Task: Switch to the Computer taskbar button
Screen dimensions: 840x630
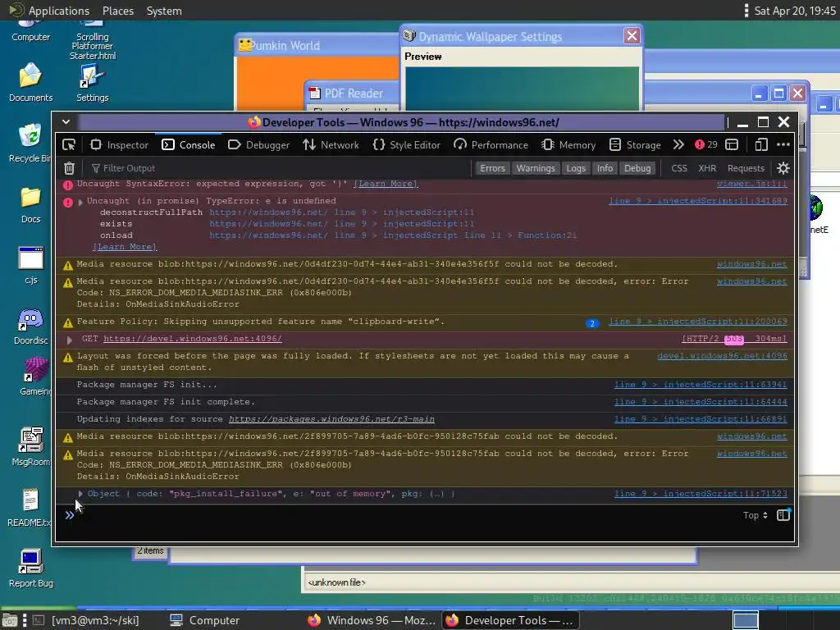Action: (204, 620)
